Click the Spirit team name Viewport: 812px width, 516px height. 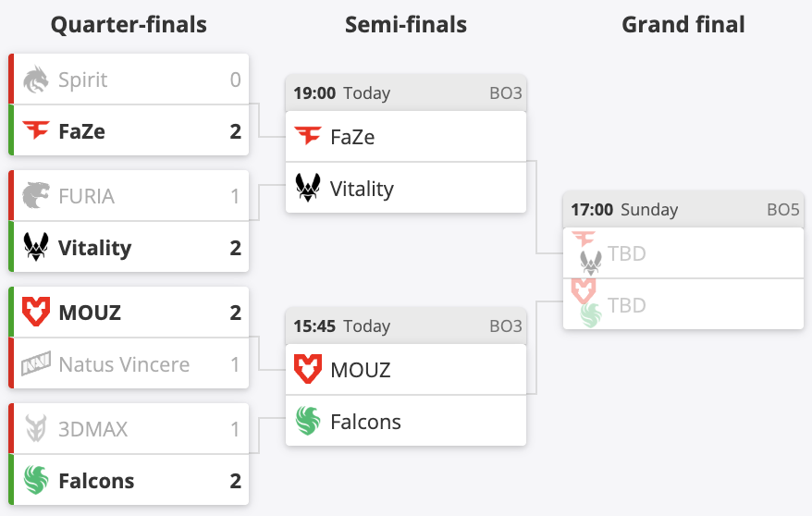83,80
